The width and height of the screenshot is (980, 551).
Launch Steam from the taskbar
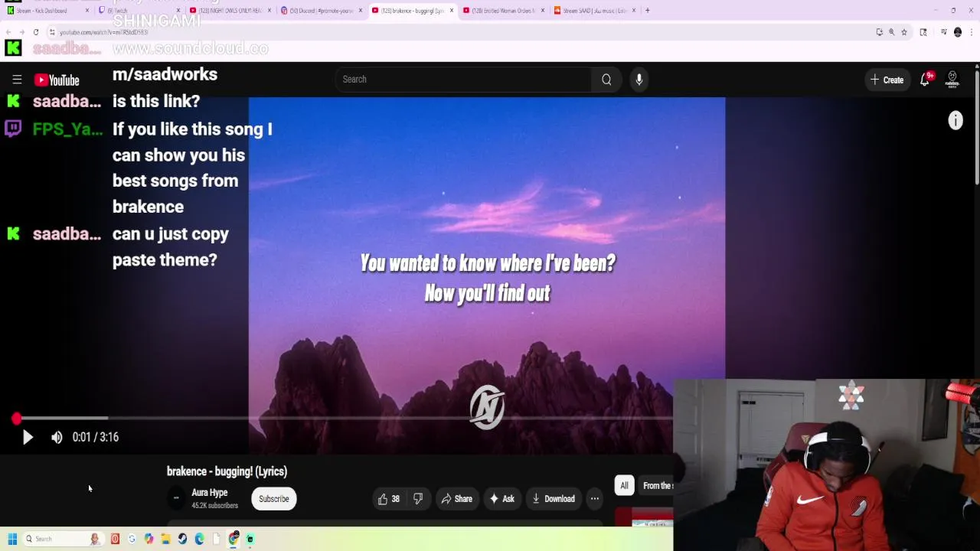point(182,539)
